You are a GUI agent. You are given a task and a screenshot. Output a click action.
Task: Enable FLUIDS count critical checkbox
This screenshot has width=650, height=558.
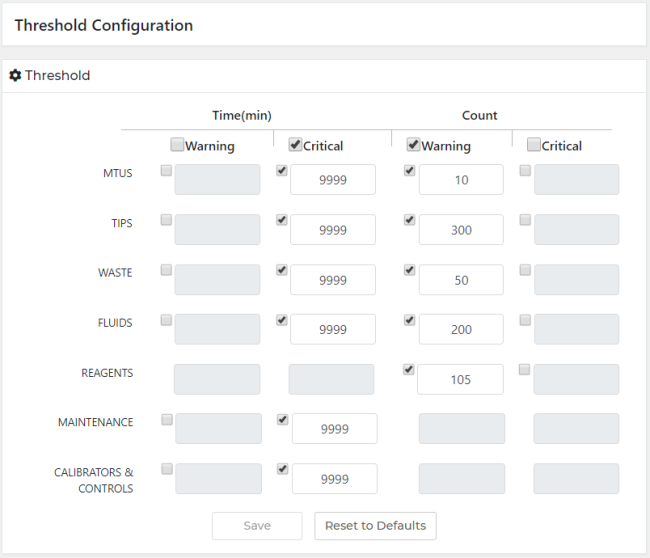click(x=525, y=320)
